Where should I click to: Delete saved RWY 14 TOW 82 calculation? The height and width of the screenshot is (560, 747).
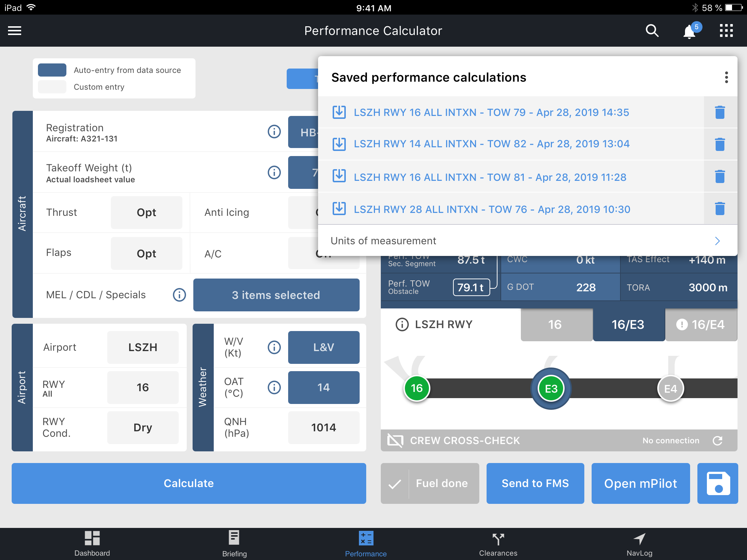[x=720, y=144]
